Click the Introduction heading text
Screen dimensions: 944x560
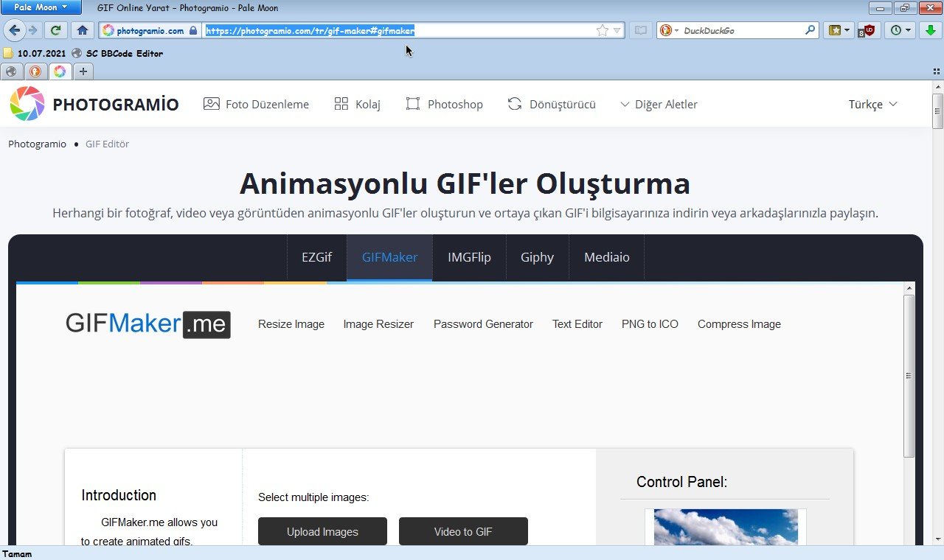119,495
